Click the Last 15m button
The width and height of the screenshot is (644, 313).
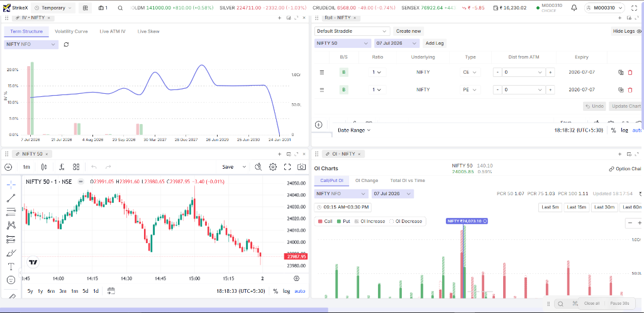(577, 207)
